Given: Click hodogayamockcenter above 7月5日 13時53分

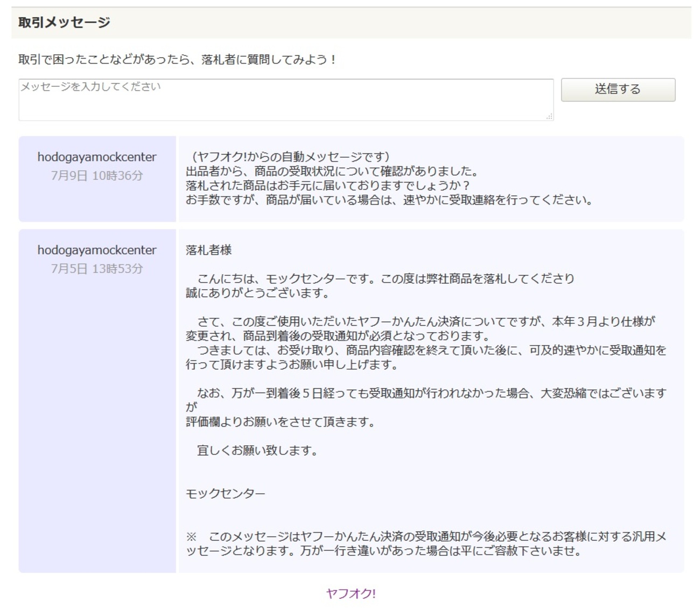Looking at the screenshot, I should (97, 250).
